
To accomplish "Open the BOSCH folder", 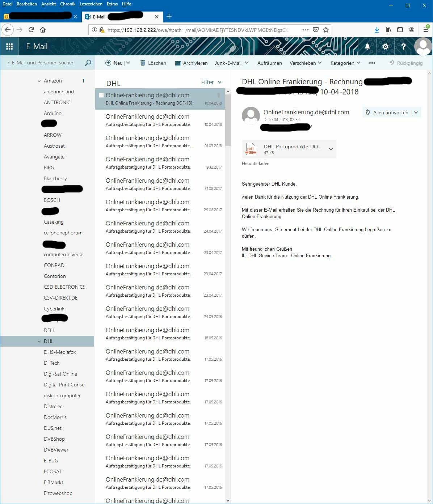I will (52, 200).
